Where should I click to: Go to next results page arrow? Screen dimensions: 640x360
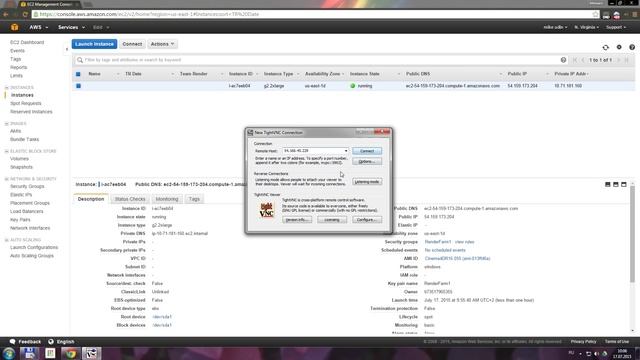[x=618, y=60]
